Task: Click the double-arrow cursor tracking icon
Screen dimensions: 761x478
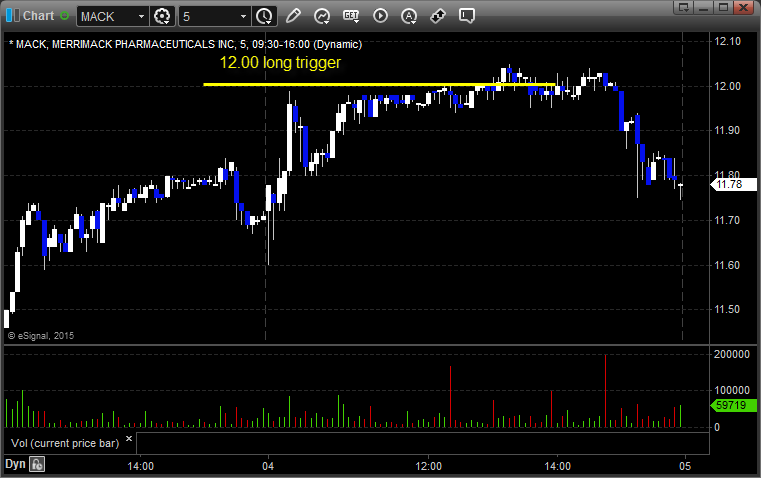Action: pyautogui.click(x=438, y=16)
